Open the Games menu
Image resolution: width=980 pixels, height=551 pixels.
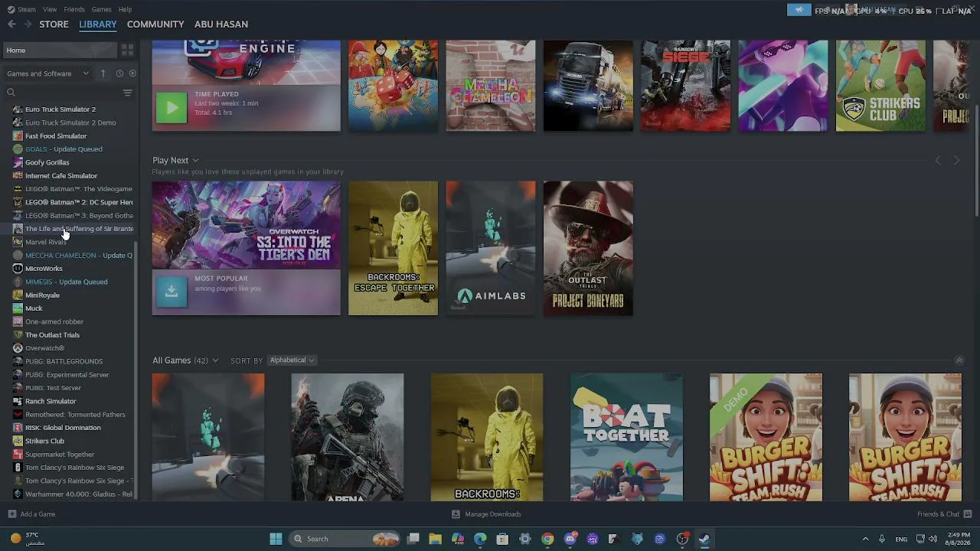click(102, 9)
